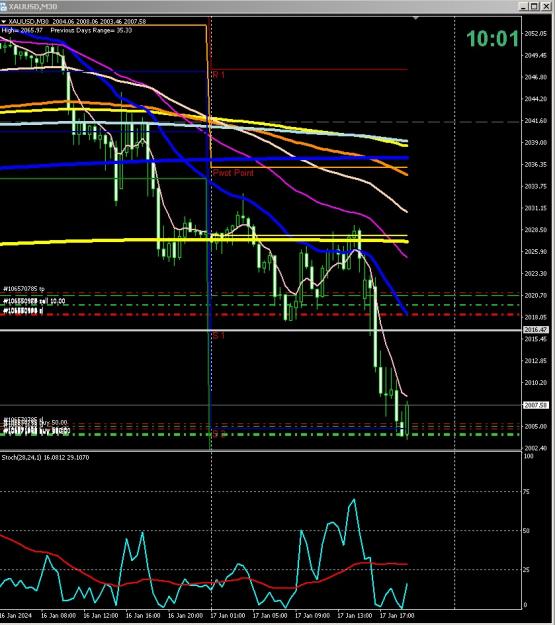Minimize the XAUUSD chart window
Screen dimensions: 555x625
pos(523,6)
